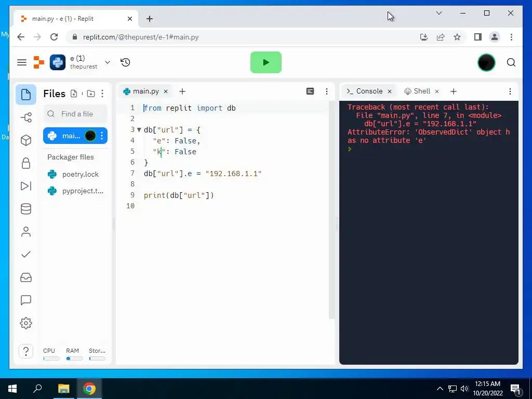Click the Find a file search box
This screenshot has height=399, width=532.
(75, 114)
